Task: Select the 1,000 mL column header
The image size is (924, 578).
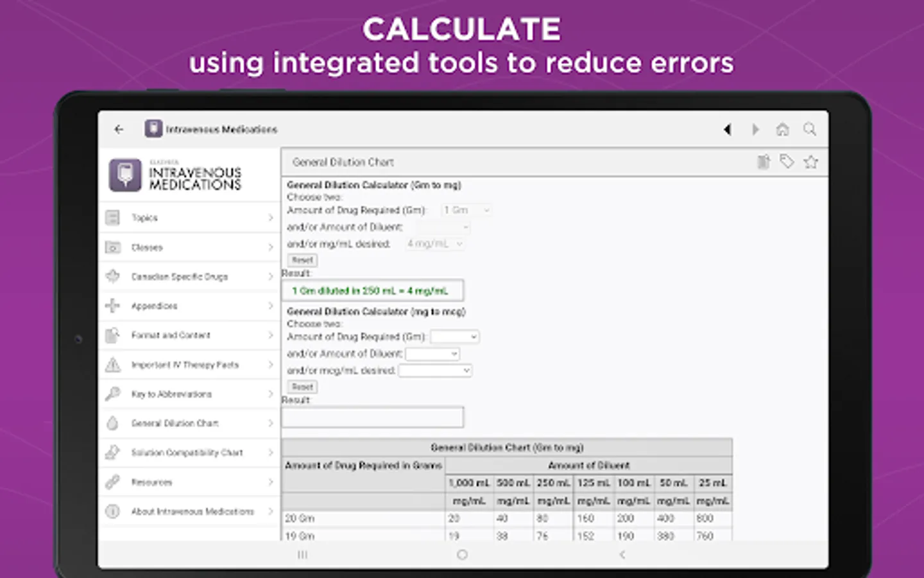Action: coord(469,483)
